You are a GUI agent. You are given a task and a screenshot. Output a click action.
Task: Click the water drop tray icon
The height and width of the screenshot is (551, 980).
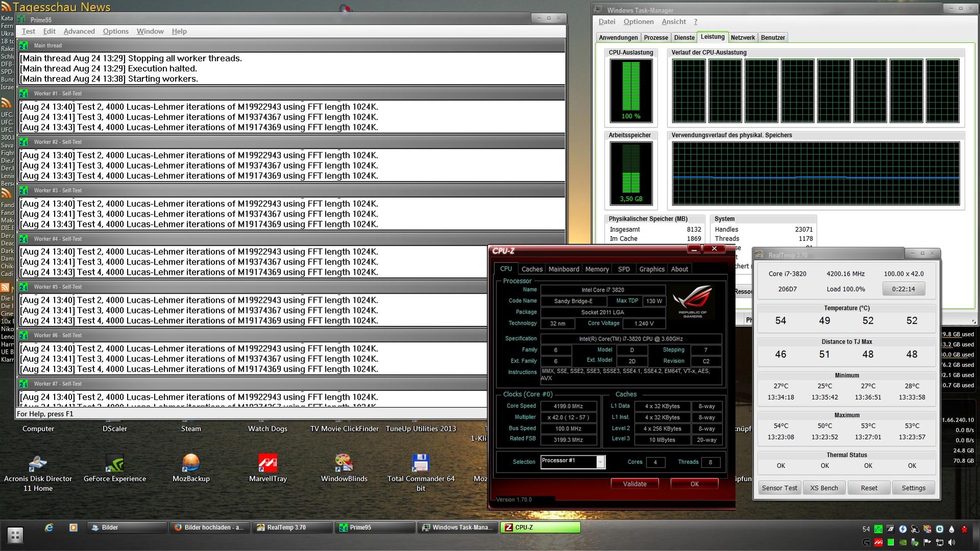point(951,530)
